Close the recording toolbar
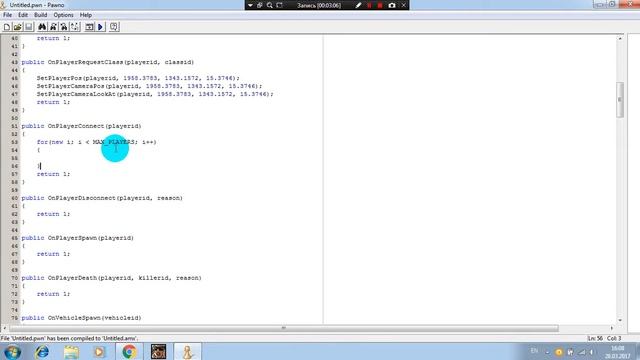The width and height of the screenshot is (640, 360). [403, 5]
